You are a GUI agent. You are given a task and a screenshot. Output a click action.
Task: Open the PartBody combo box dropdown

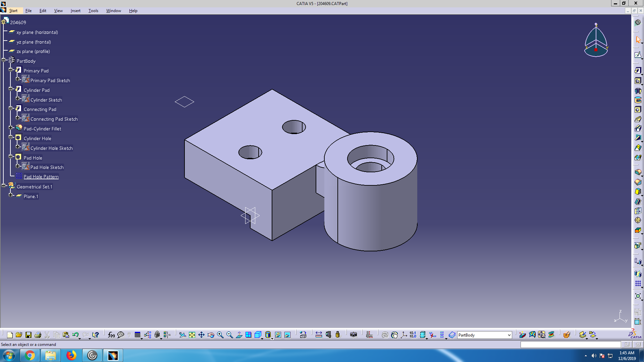(x=509, y=335)
